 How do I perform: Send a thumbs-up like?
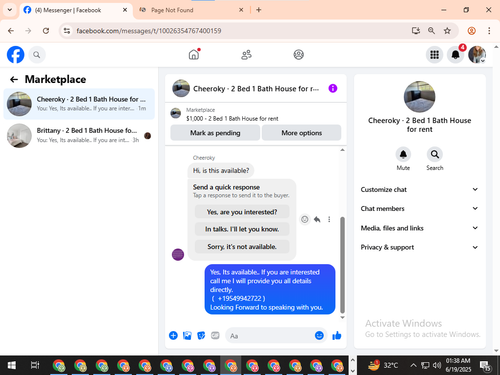[337, 335]
